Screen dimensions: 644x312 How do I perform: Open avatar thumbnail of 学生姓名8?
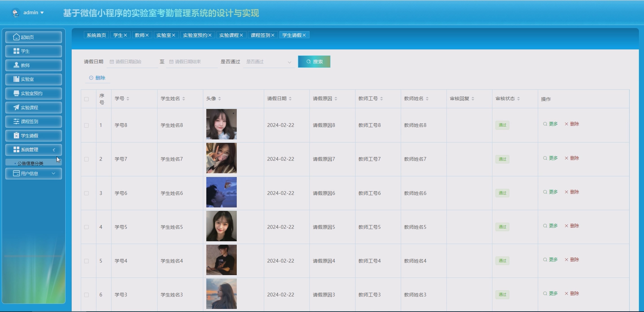pyautogui.click(x=221, y=124)
